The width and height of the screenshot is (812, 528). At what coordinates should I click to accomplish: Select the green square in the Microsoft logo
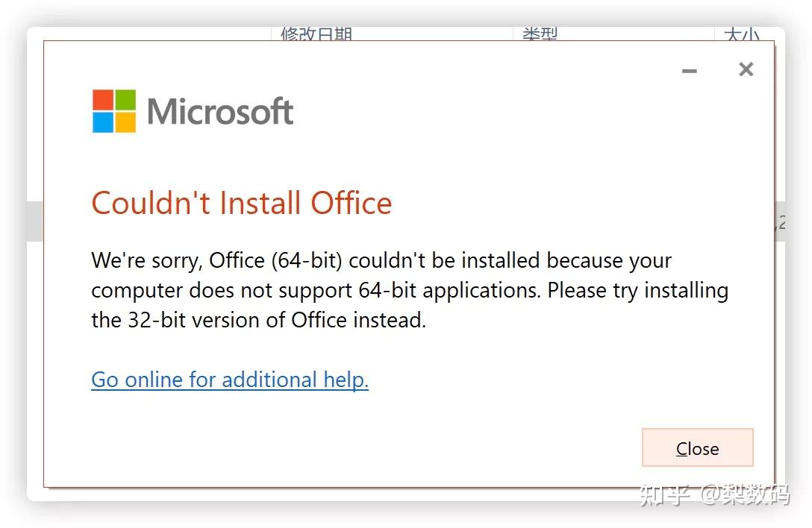[125, 98]
